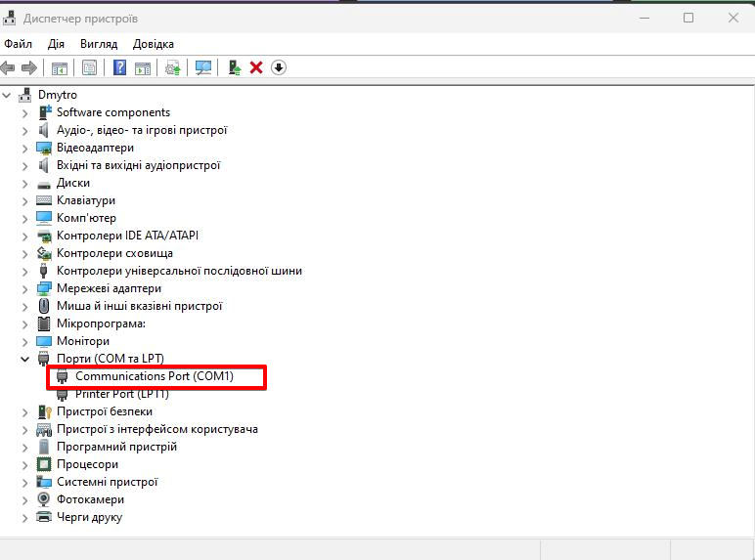Open the Файл menu
Image resolution: width=755 pixels, height=560 pixels.
[18, 44]
